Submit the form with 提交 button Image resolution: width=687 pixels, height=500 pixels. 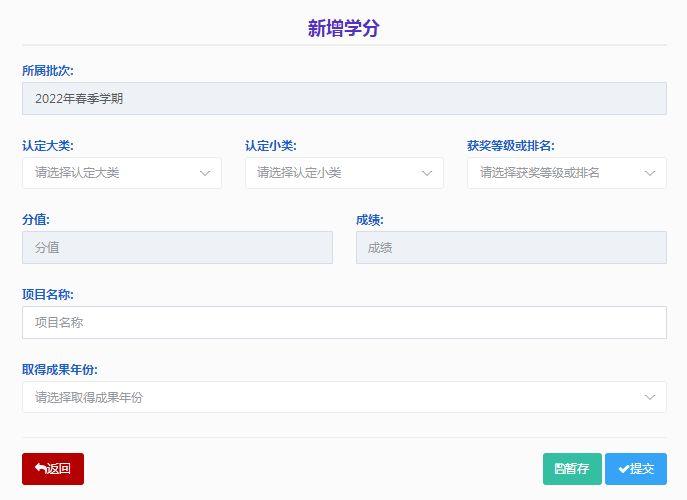[x=636, y=469]
